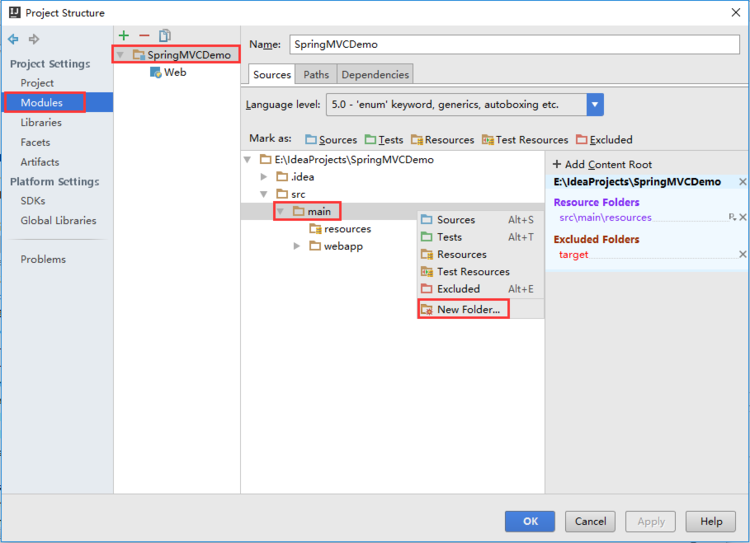This screenshot has width=750, height=543.
Task: Collapse the main folder
Action: pyautogui.click(x=281, y=211)
